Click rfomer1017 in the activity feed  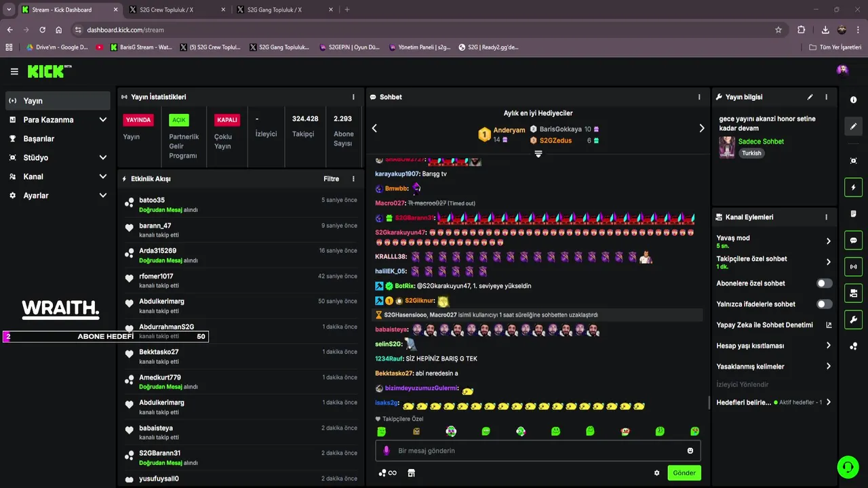(x=156, y=277)
